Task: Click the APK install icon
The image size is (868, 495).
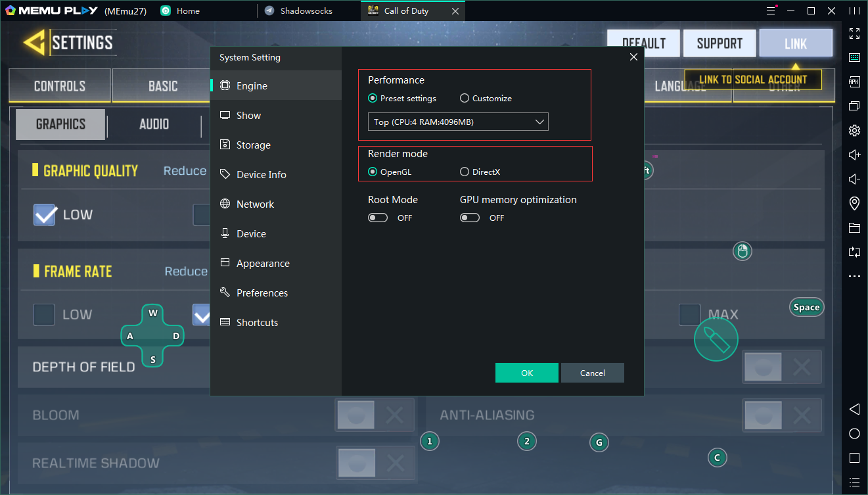Action: click(854, 82)
